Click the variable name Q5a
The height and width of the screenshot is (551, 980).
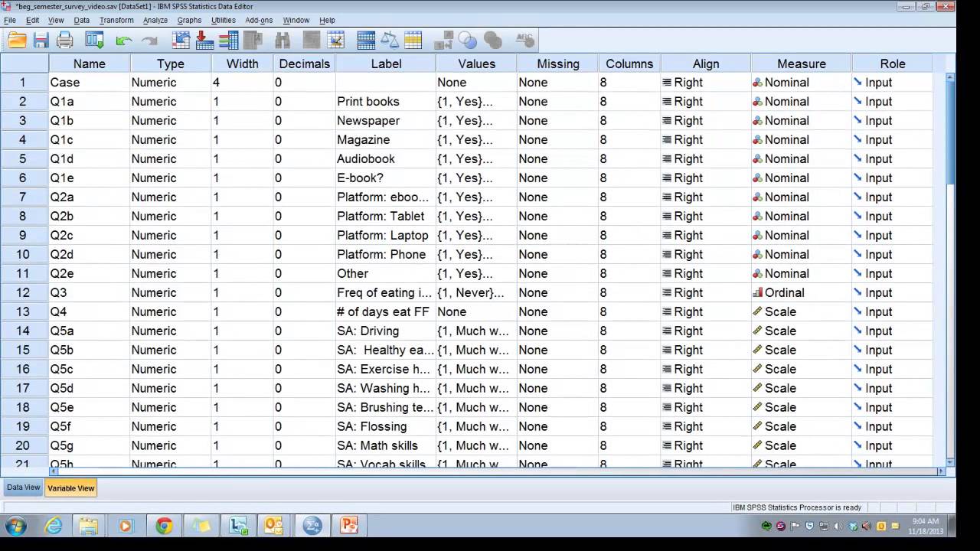tap(62, 331)
